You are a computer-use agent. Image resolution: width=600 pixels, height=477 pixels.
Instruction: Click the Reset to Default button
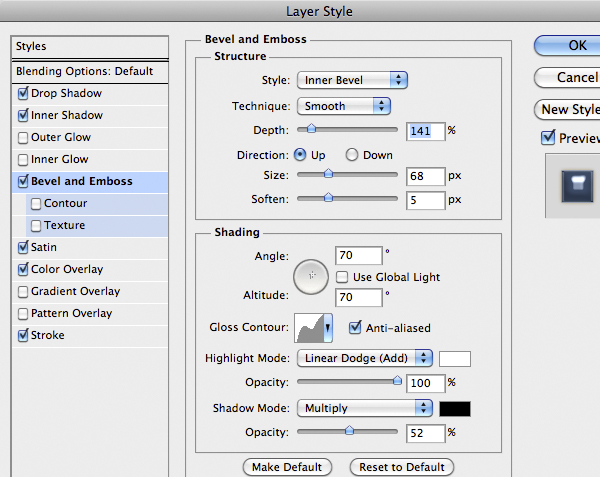(401, 467)
